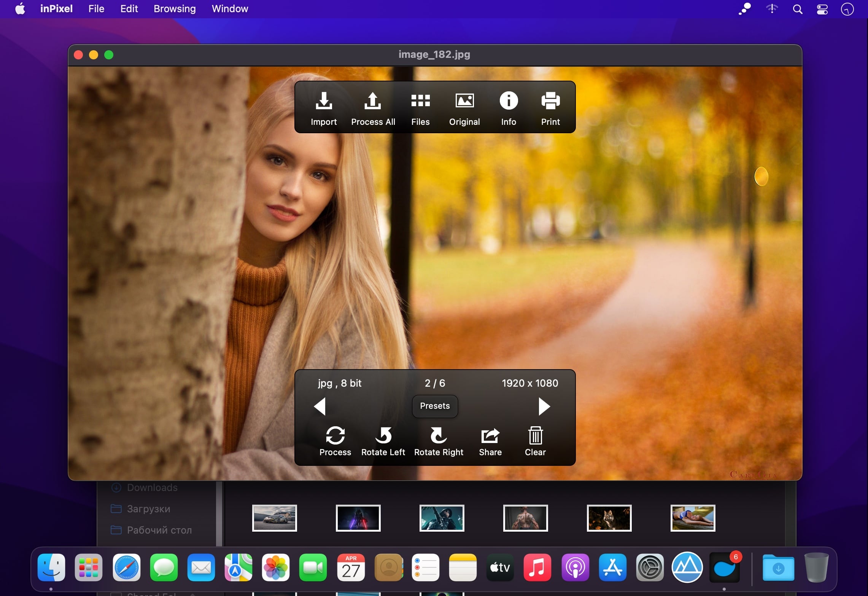Click the image_182.jpg window title
This screenshot has width=868, height=596.
434,54
